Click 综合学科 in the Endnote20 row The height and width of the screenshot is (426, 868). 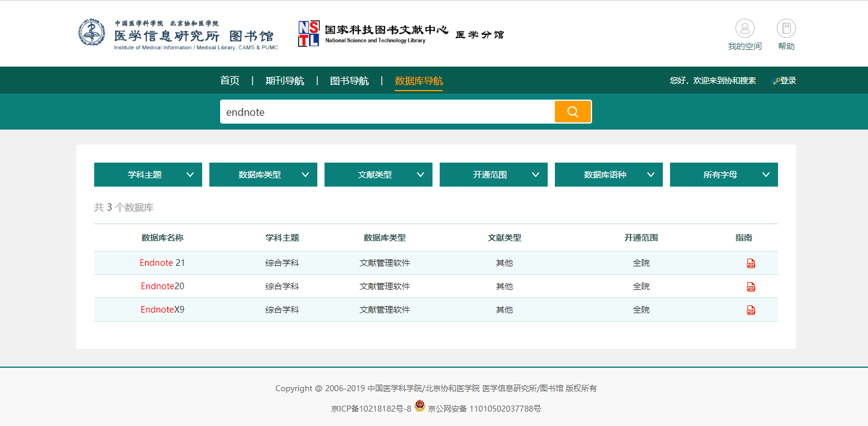coord(283,286)
